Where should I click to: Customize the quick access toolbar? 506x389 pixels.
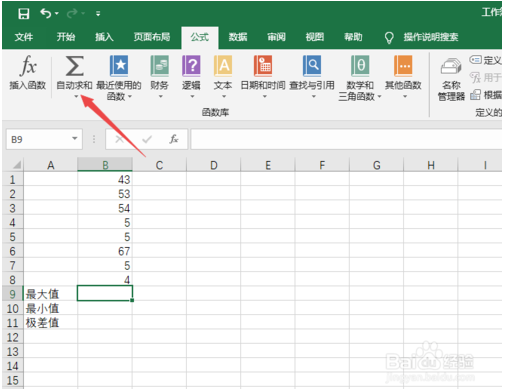pyautogui.click(x=98, y=14)
